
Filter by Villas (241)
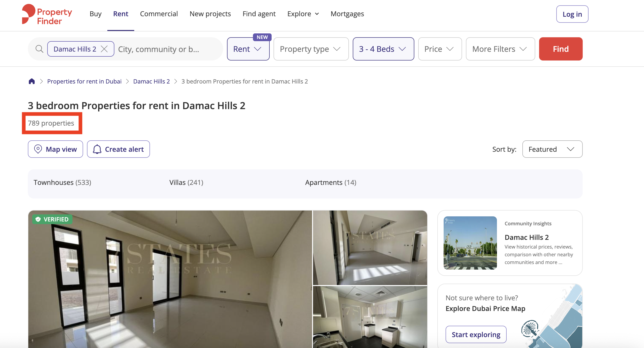click(186, 182)
